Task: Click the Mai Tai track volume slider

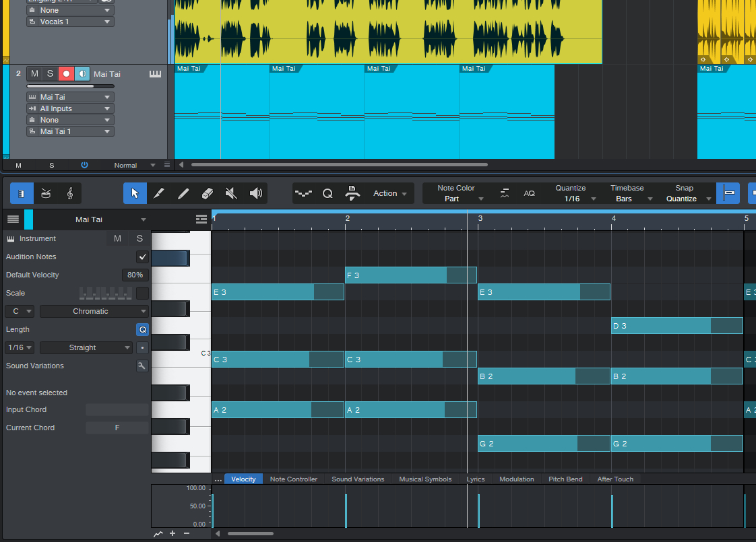Action: [70, 86]
